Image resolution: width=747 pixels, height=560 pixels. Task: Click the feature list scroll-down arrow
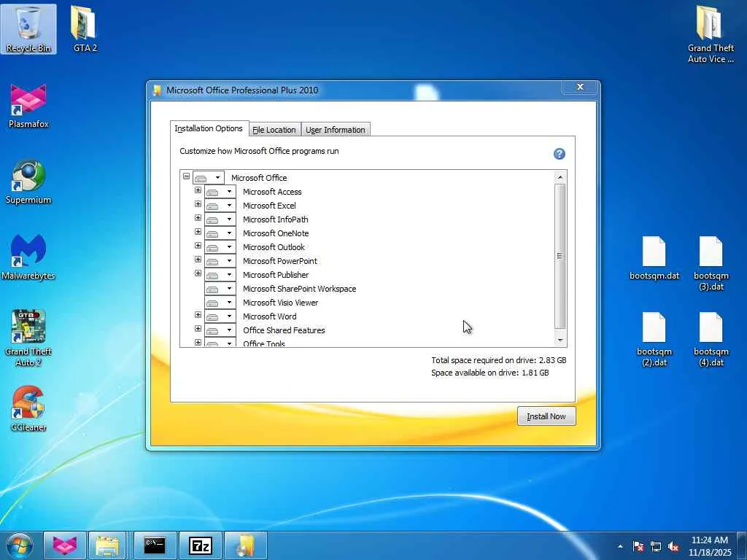coord(560,340)
